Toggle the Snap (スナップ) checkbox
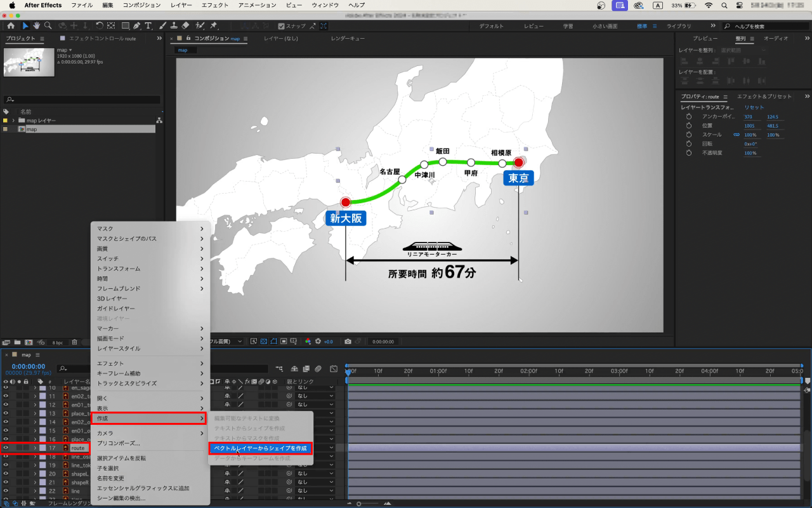Screen dimensions: 812x508 282,26
